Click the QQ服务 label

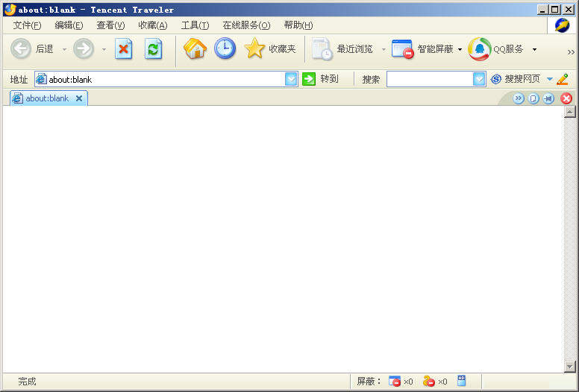pos(508,49)
